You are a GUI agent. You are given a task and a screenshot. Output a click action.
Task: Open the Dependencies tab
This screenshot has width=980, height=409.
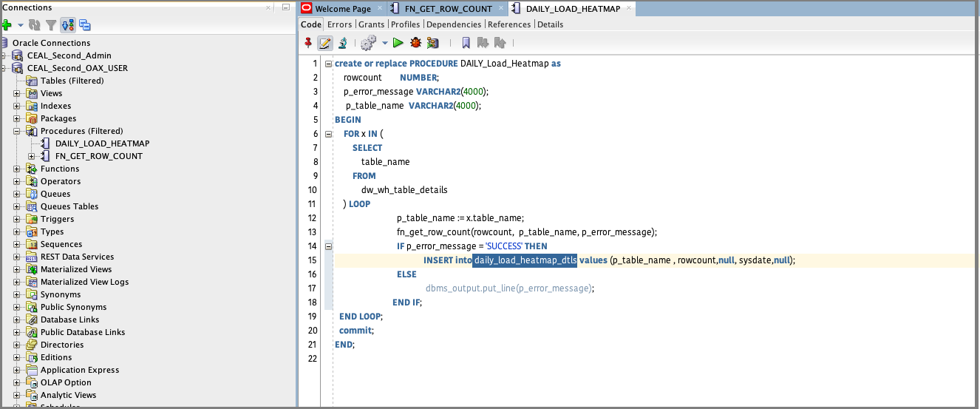(x=454, y=24)
